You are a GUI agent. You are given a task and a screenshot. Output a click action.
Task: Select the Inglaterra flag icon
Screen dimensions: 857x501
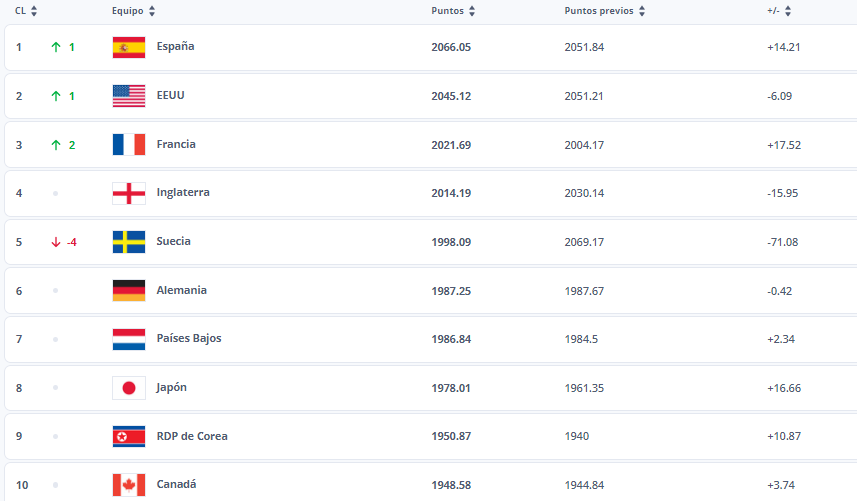pos(129,193)
